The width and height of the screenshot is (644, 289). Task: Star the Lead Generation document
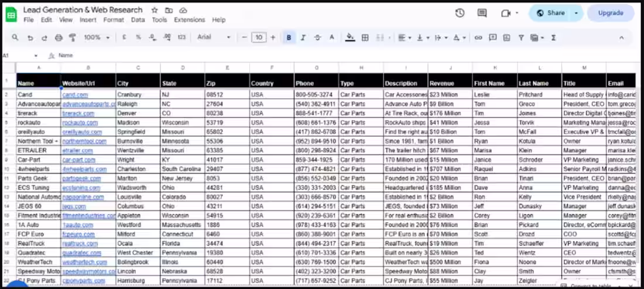[155, 11]
